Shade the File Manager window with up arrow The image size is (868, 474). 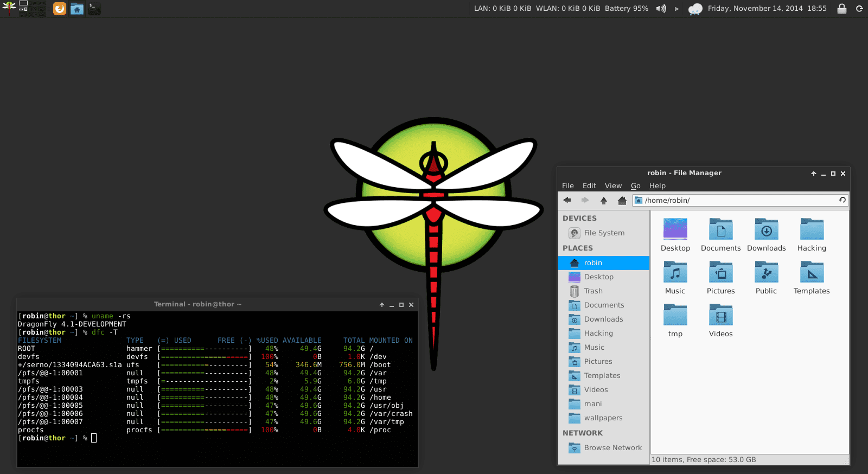tap(814, 174)
